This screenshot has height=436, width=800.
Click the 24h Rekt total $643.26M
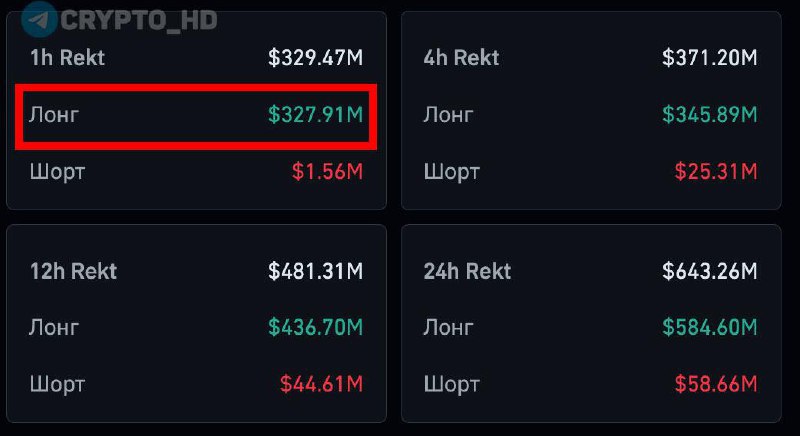tap(709, 271)
